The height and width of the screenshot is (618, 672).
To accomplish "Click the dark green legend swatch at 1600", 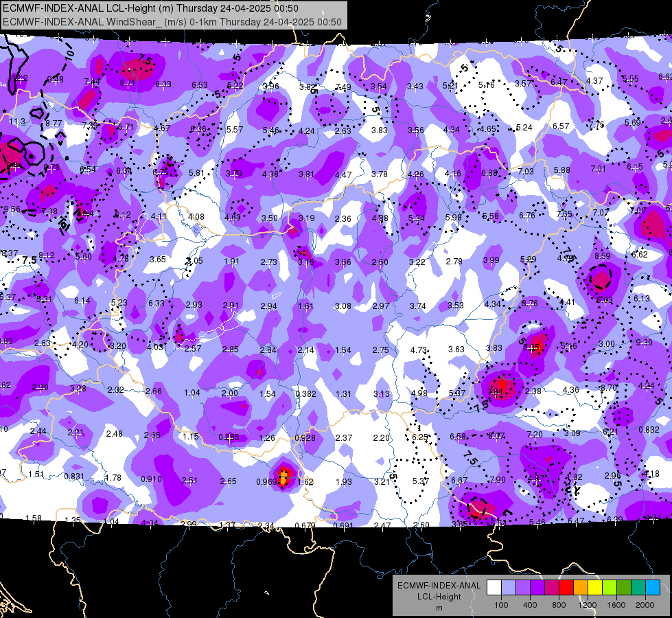I will click(x=624, y=588).
